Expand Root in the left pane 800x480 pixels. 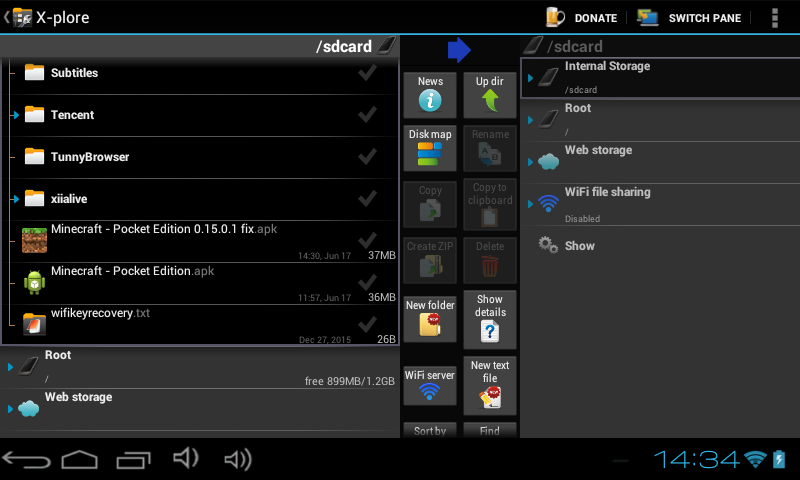(x=10, y=367)
